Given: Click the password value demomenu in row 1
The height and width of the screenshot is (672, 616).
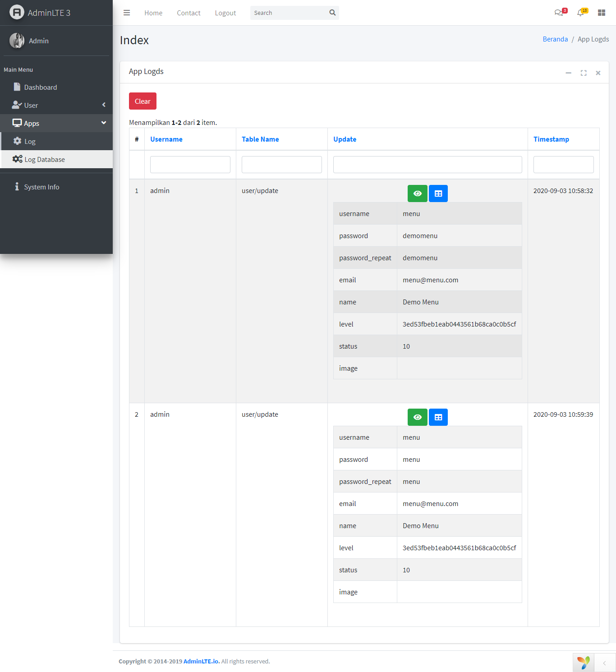Looking at the screenshot, I should (x=420, y=236).
